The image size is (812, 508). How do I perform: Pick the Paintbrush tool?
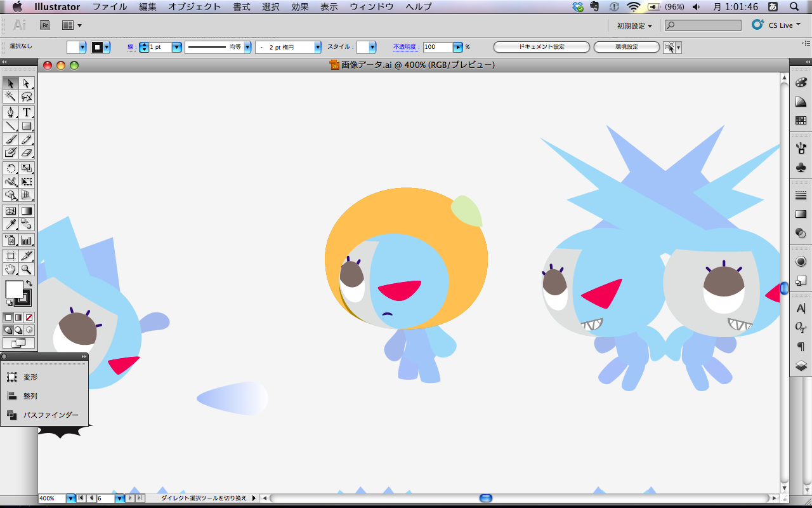pyautogui.click(x=11, y=139)
